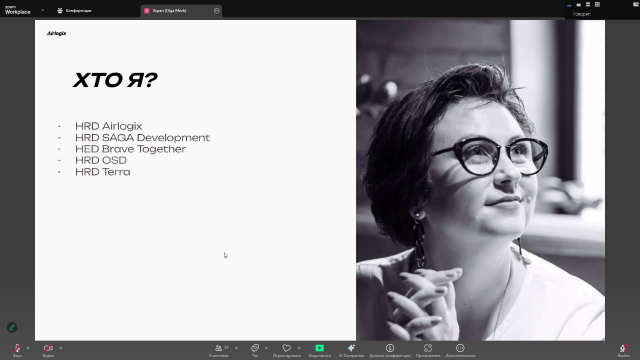Click the Говорит speaker label
640x360 pixels.
[582, 14]
